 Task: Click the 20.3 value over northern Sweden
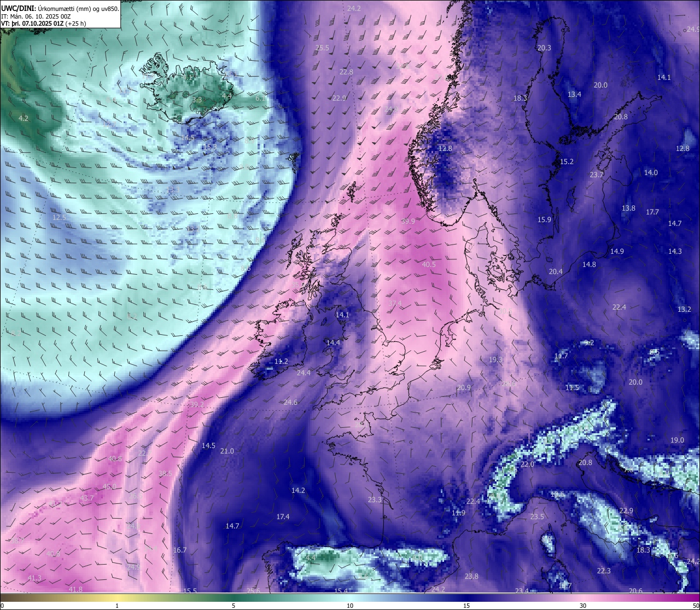(544, 48)
